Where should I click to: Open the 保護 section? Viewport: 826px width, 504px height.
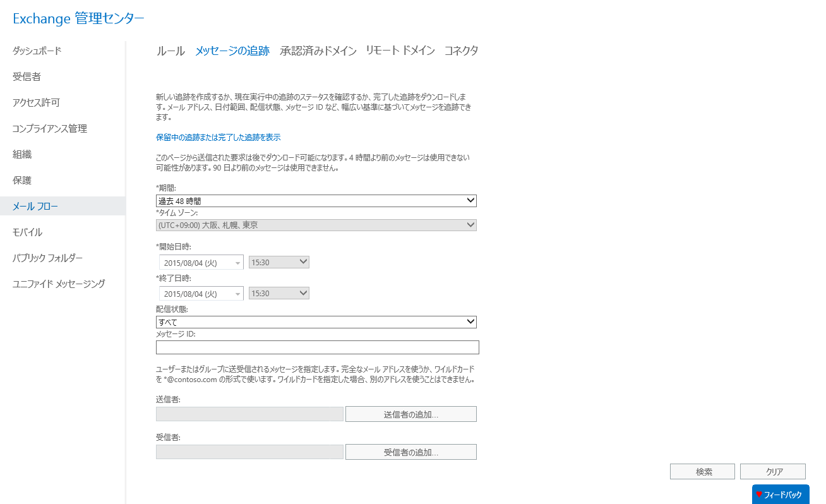pos(23,180)
